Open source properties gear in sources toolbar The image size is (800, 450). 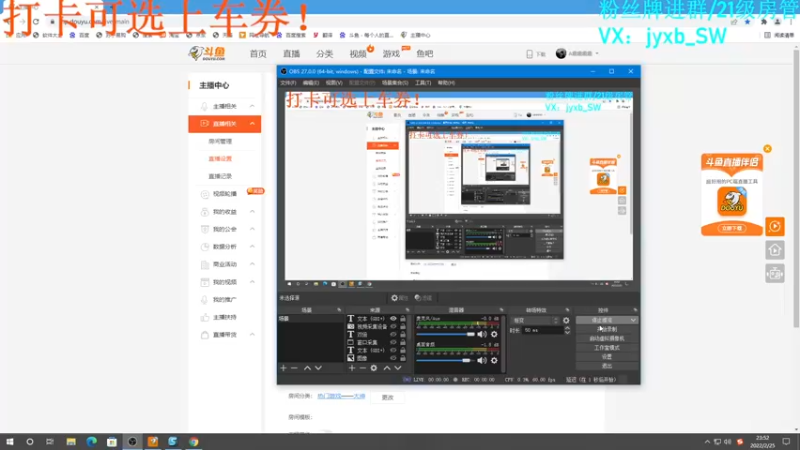374,368
